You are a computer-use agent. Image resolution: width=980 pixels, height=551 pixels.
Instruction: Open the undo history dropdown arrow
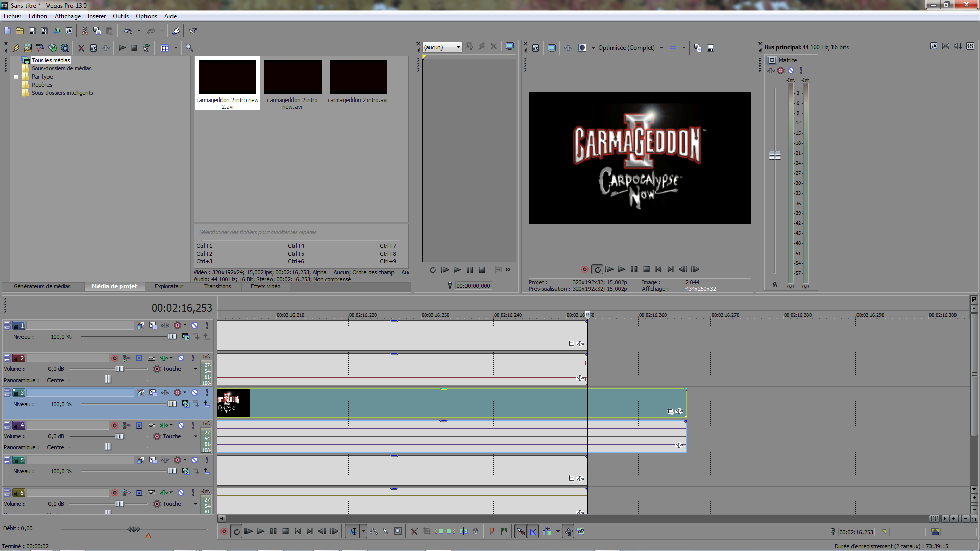(x=139, y=31)
